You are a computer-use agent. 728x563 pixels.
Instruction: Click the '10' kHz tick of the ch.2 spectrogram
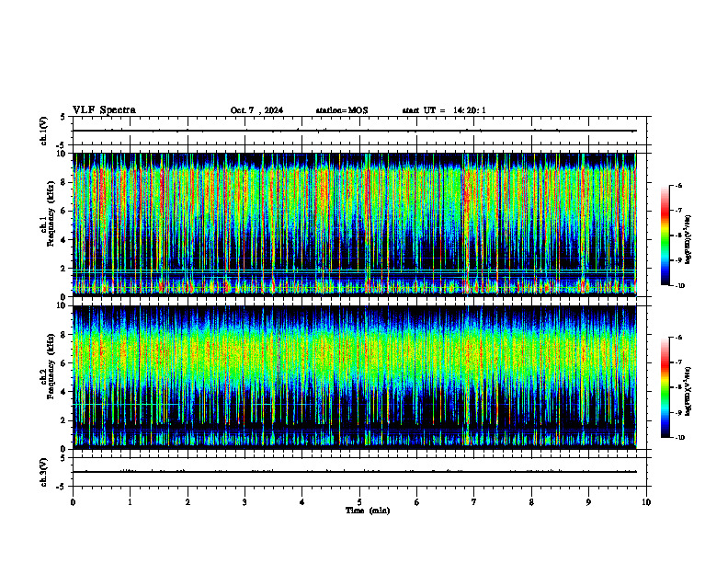coord(62,305)
